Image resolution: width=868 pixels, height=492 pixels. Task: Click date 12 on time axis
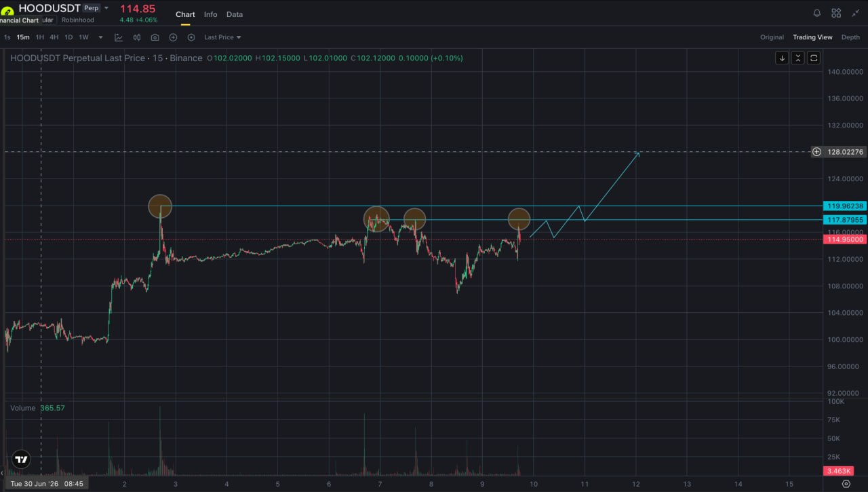click(636, 484)
